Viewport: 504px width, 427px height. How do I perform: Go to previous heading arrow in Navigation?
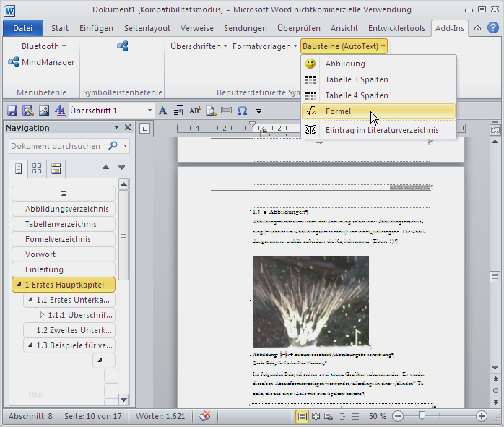pos(105,167)
